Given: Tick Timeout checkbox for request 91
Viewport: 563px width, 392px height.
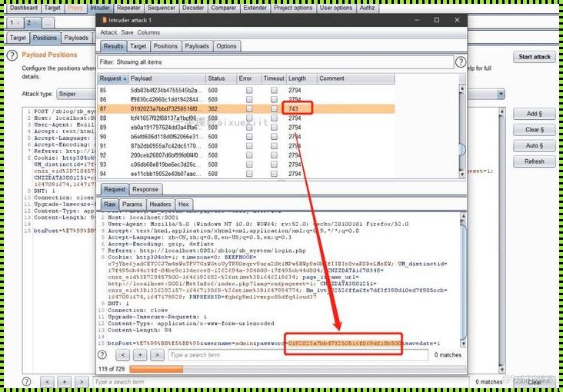Looking at the screenshot, I should (x=274, y=146).
